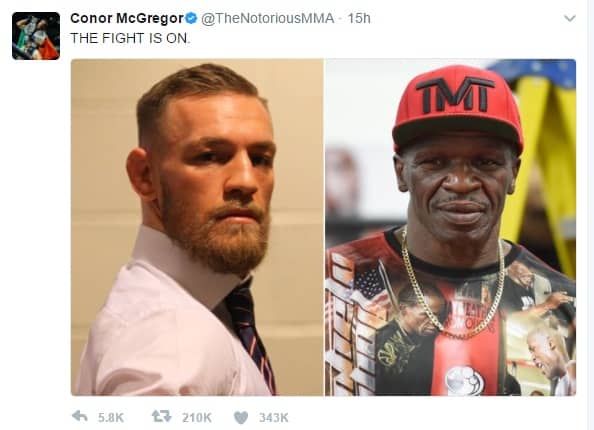Click the 5.8K reply count
This screenshot has width=594, height=430.
[x=111, y=417]
